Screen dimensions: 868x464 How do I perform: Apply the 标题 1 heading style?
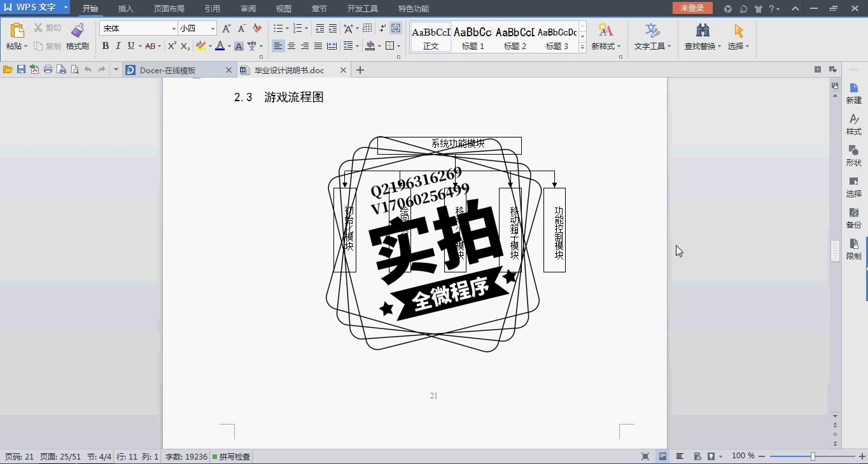click(473, 38)
